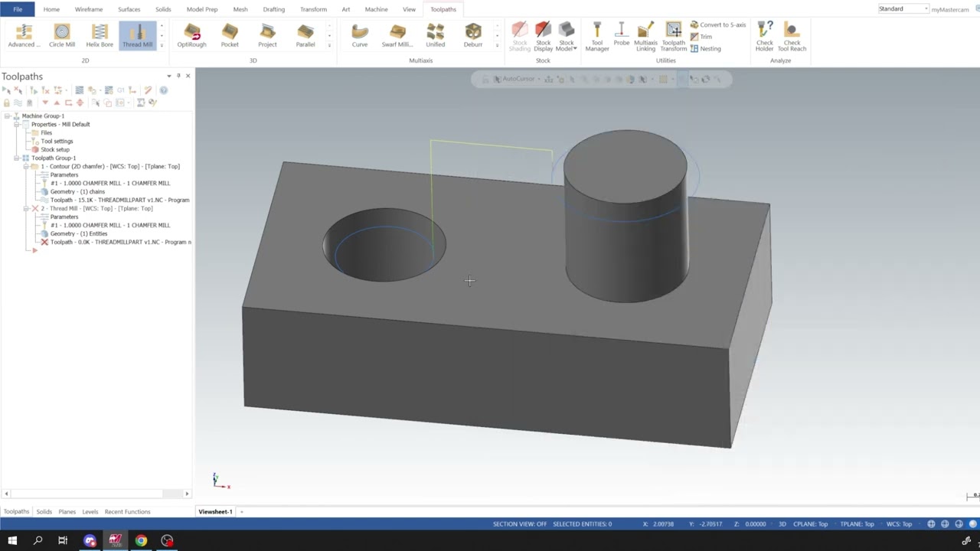Switch to the Home ribbon tab
The height and width of the screenshot is (551, 980).
(51, 9)
